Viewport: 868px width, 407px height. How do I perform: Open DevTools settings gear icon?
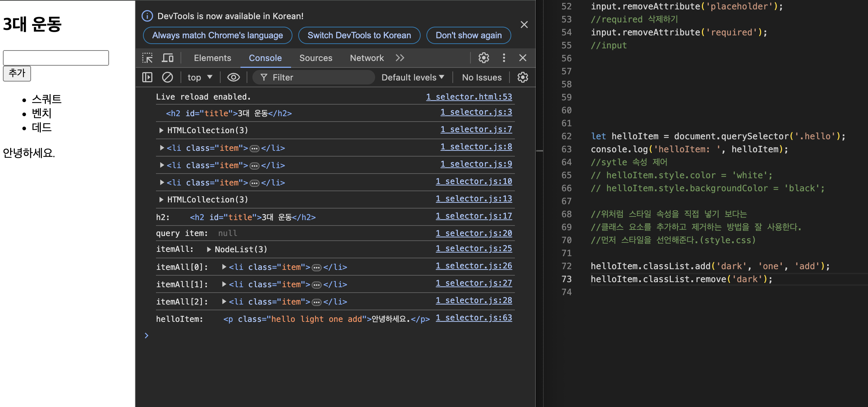pos(483,58)
